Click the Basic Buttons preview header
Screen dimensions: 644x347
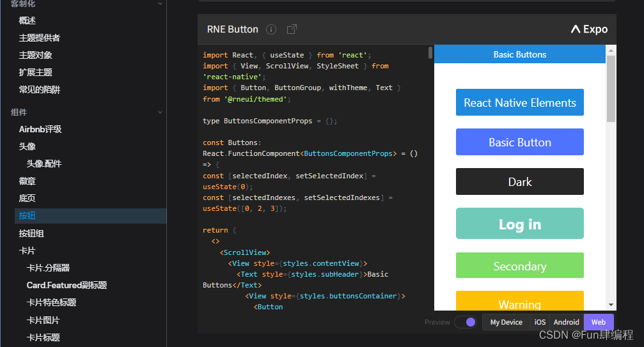(519, 54)
